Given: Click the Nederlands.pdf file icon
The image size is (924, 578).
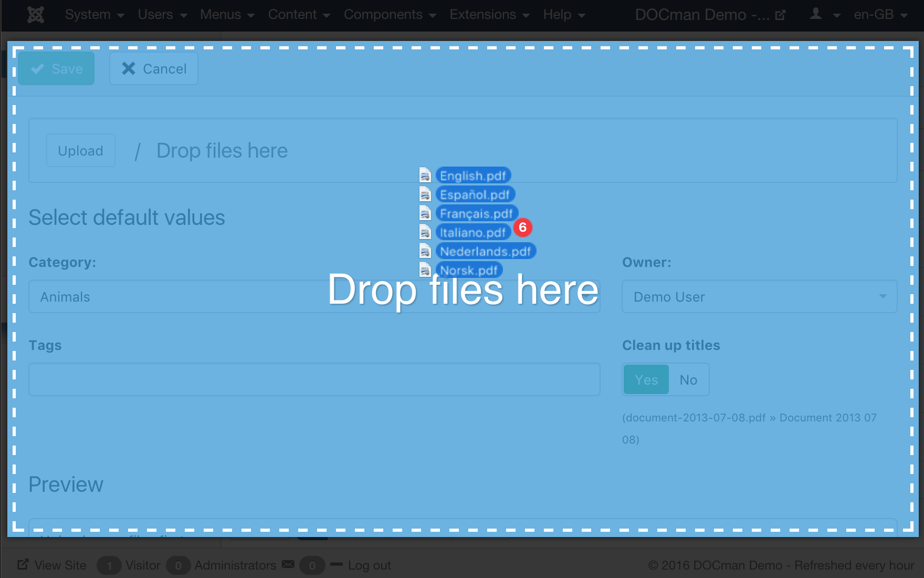Looking at the screenshot, I should 425,251.
